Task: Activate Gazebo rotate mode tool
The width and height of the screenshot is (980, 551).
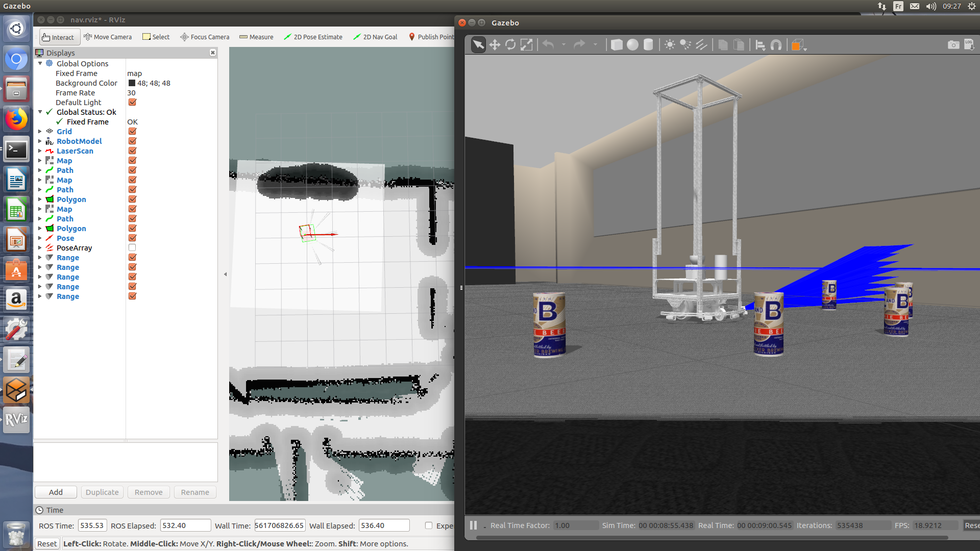Action: point(510,45)
